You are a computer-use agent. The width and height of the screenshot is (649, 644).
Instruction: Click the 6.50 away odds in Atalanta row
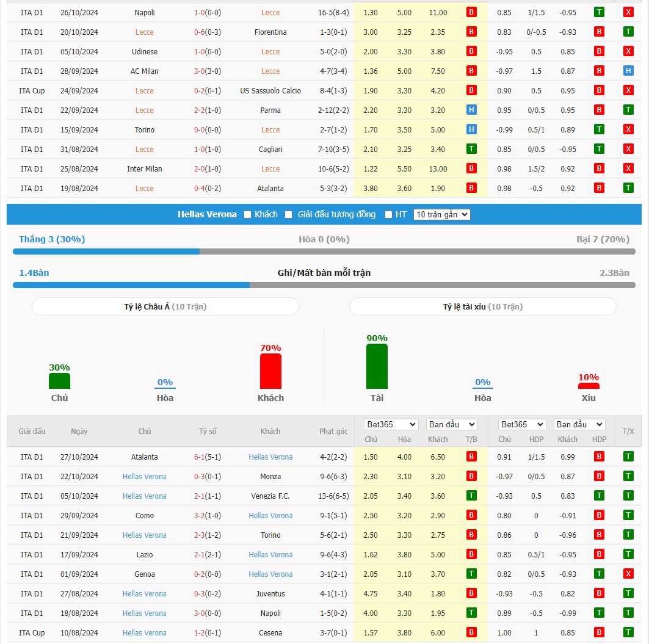click(438, 457)
